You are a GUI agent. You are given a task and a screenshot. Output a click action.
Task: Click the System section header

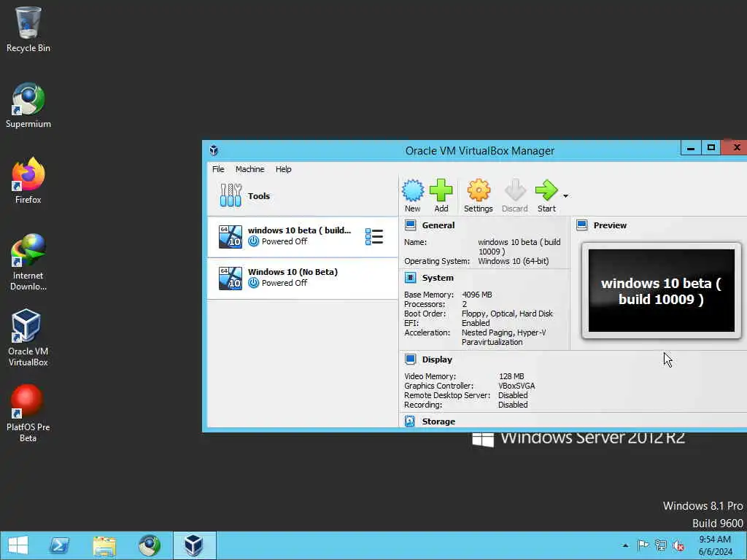[438, 278]
